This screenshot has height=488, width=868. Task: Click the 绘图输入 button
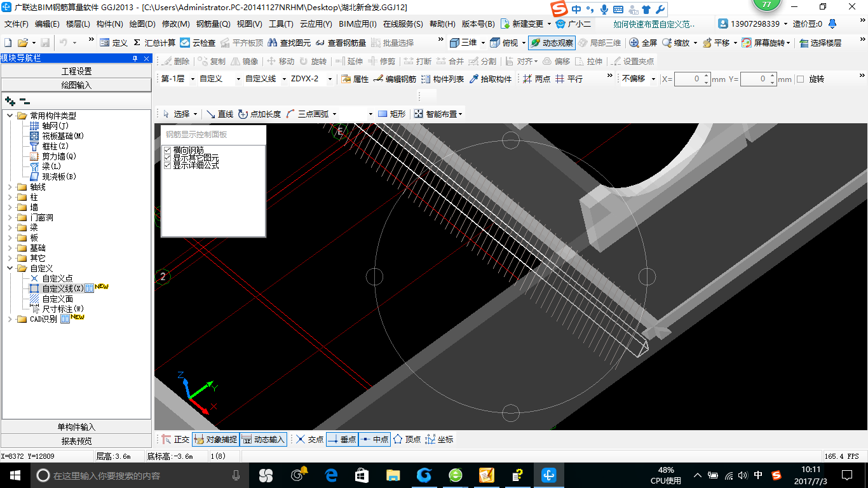tap(76, 85)
